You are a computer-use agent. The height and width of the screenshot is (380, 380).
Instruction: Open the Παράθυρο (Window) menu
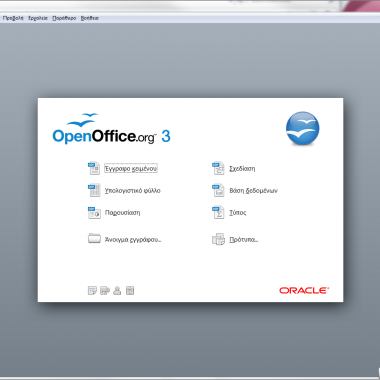64,18
